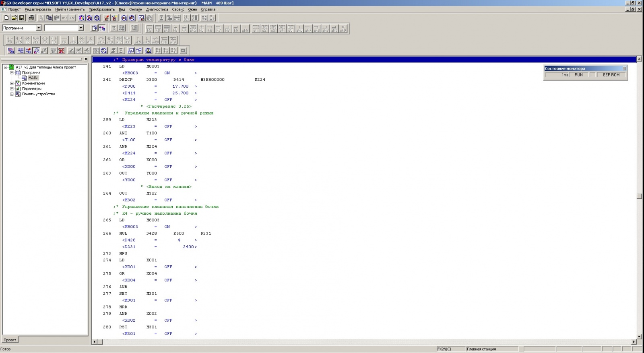Open the Справка menu
This screenshot has height=353, width=644.
[x=208, y=9]
